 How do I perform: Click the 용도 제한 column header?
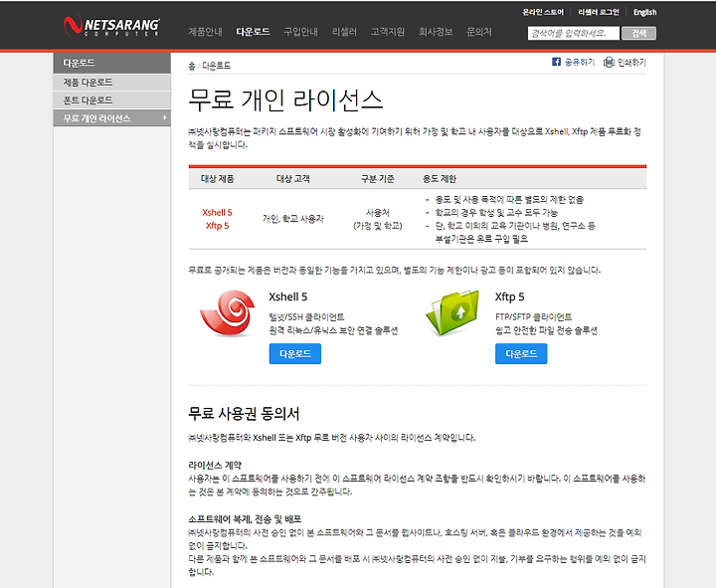pos(440,179)
